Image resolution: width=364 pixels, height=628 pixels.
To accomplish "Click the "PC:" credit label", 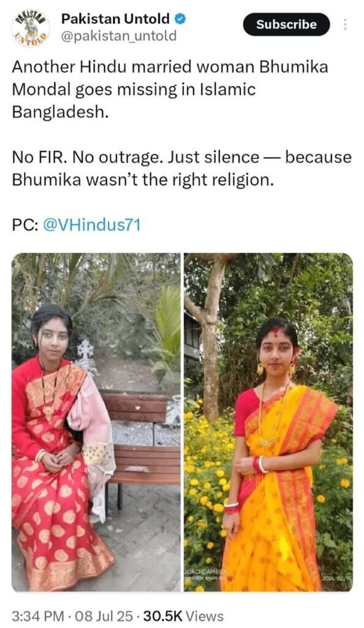I will [x=25, y=224].
